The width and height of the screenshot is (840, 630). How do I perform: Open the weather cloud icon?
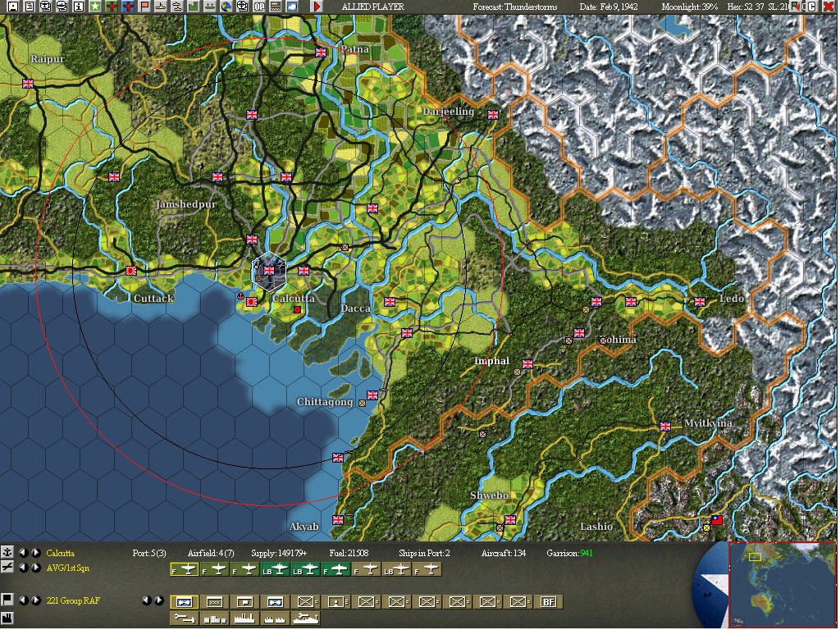(291, 7)
